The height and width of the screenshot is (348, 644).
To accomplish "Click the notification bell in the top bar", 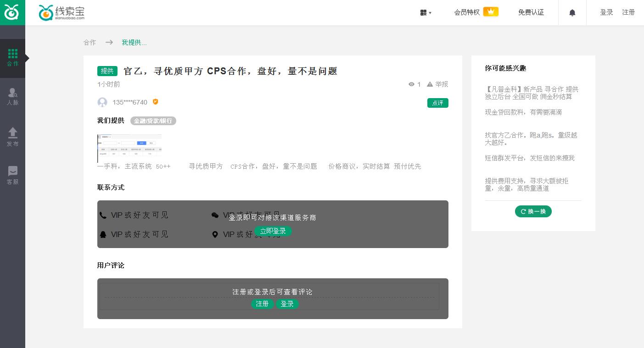I will pos(572,12).
